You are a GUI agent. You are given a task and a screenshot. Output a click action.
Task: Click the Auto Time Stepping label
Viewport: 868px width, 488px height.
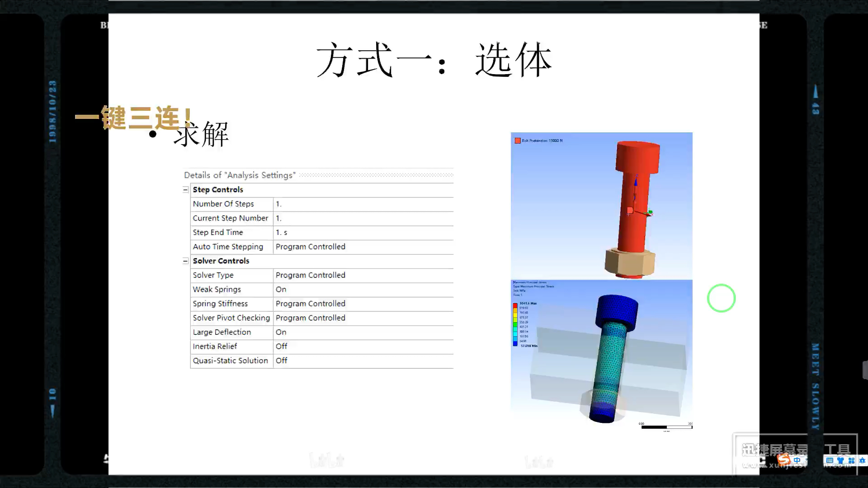[x=228, y=247]
